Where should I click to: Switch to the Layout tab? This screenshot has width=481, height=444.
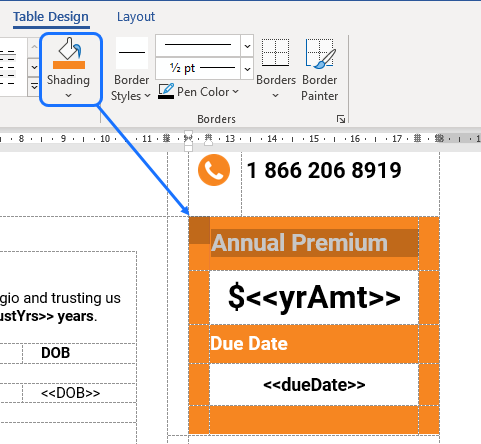click(x=136, y=17)
